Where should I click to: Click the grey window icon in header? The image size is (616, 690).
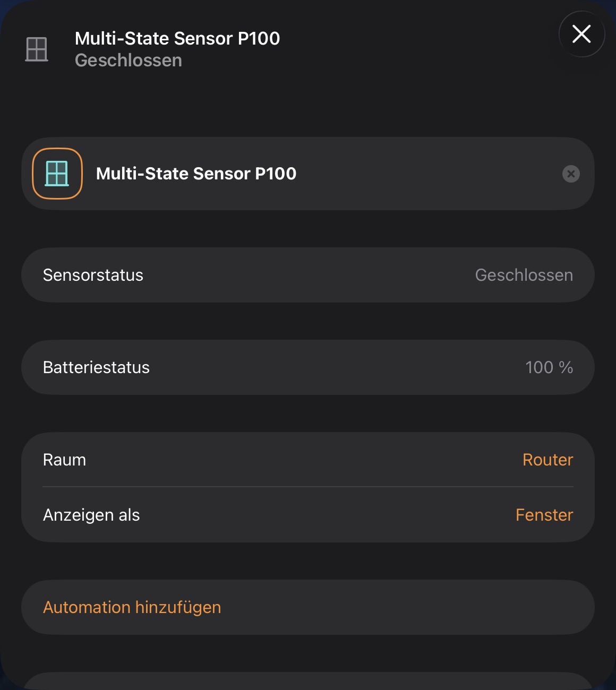(x=37, y=49)
